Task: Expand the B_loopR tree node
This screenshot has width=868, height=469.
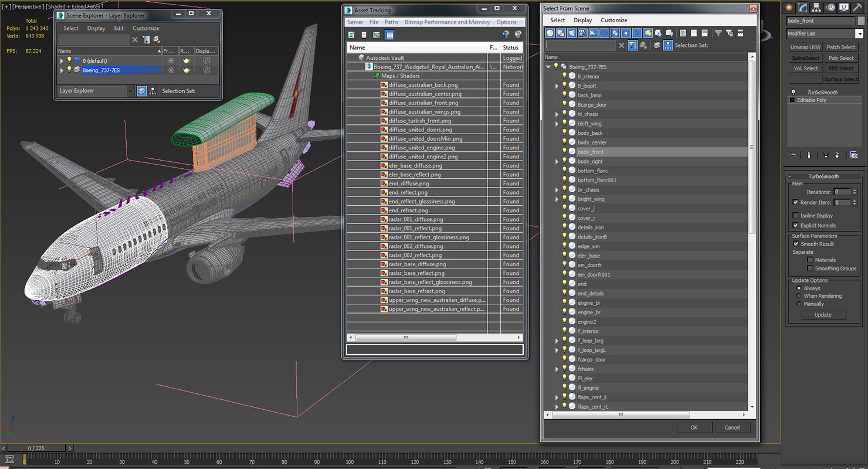Action: pyautogui.click(x=557, y=86)
